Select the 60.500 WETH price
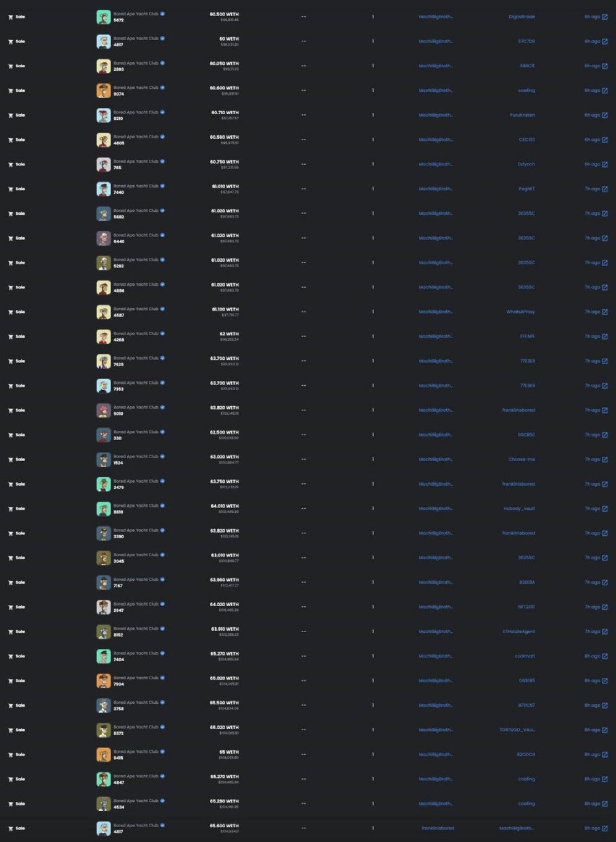 (224, 14)
